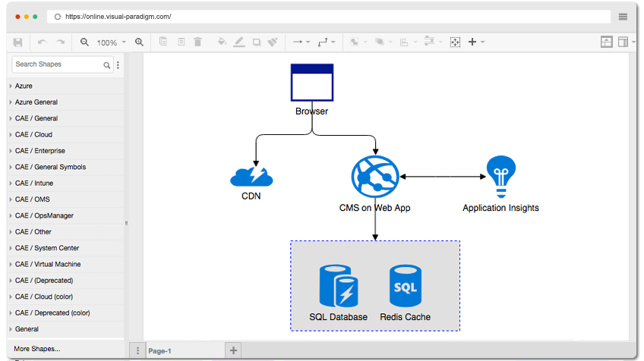Viewport: 644px width, 361px height.
Task: Expand the CAE / Other category
Action: tap(66, 232)
